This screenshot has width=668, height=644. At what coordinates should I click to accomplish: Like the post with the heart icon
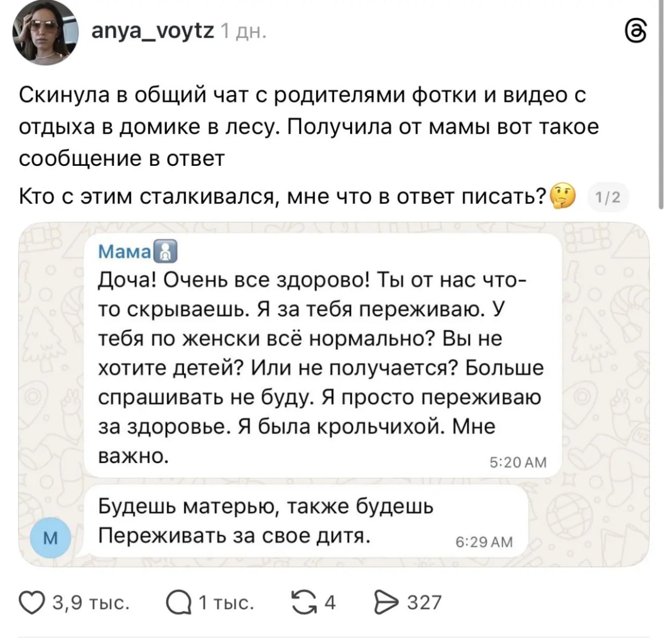point(32,603)
